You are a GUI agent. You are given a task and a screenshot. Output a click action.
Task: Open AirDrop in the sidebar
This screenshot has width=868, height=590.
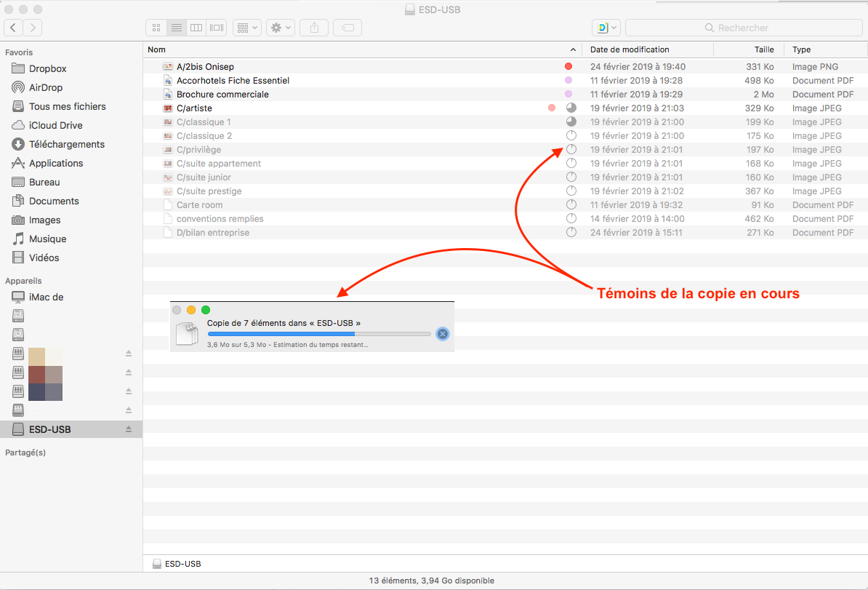pyautogui.click(x=46, y=87)
